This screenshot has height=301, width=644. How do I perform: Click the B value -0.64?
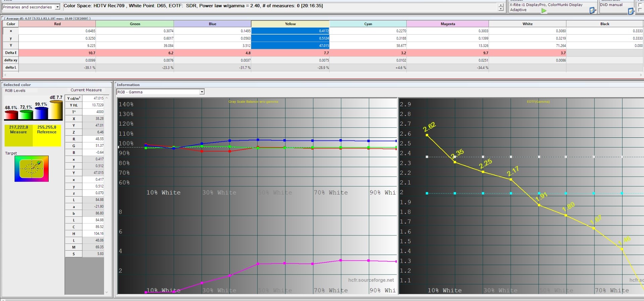[93, 153]
